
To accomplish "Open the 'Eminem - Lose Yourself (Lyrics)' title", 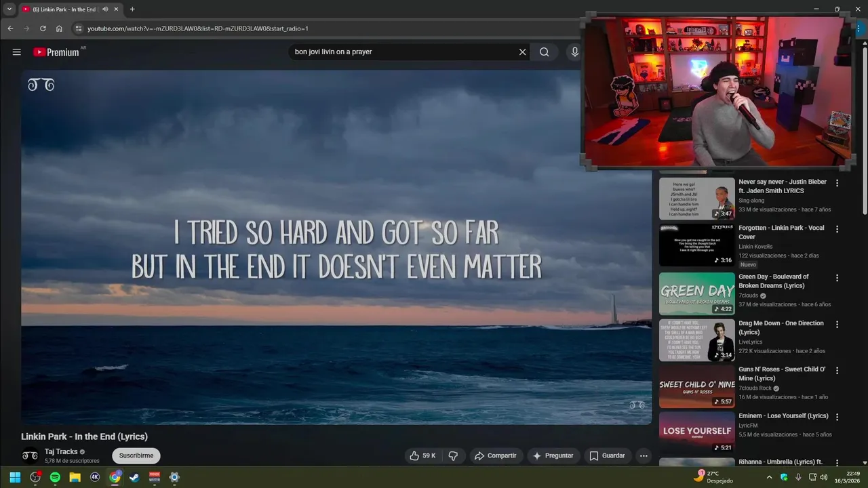I will (783, 416).
